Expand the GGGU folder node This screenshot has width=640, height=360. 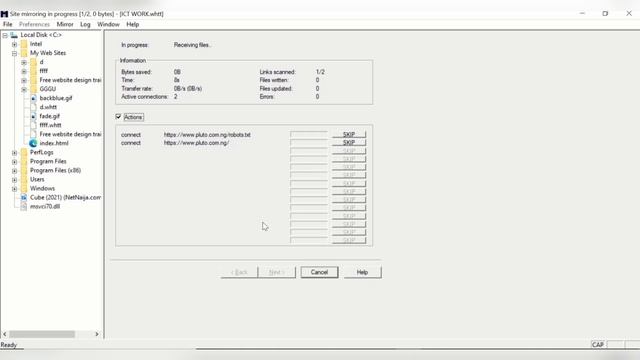(x=24, y=89)
